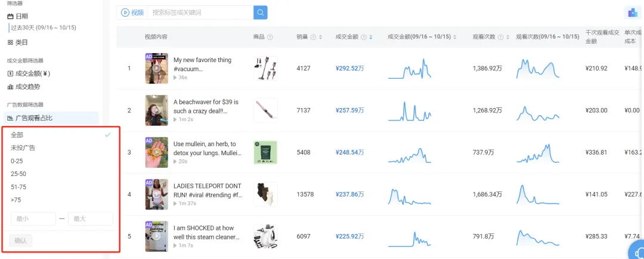The width and height of the screenshot is (644, 259).
Task: Click the purple chart icon at top right
Action: pyautogui.click(x=633, y=13)
